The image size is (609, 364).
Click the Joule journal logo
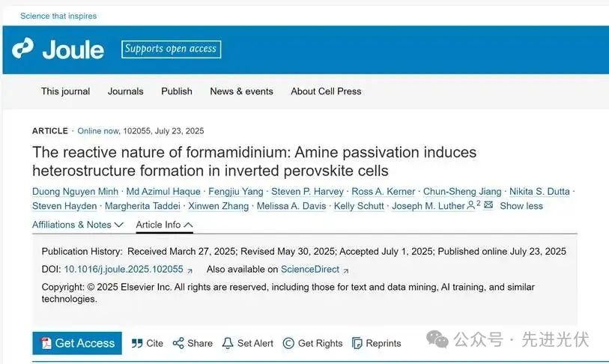[58, 49]
